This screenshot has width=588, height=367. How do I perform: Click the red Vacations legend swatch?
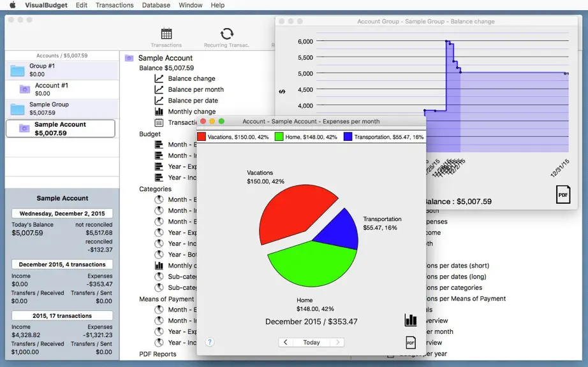(202, 137)
